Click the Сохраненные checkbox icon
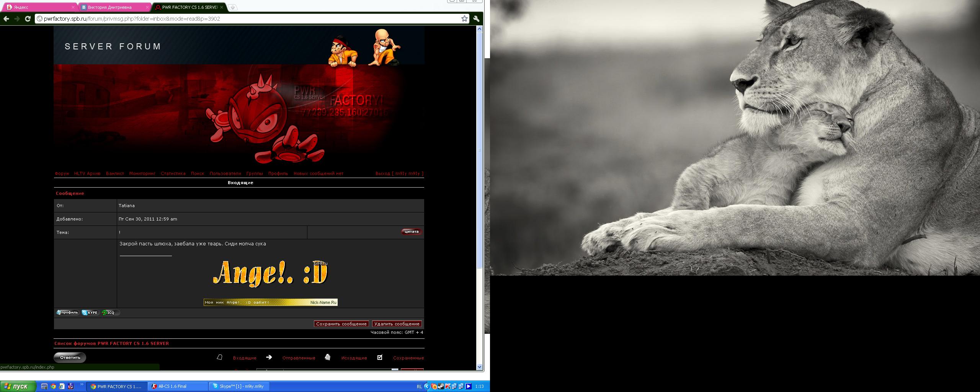This screenshot has width=980, height=392. (x=380, y=358)
